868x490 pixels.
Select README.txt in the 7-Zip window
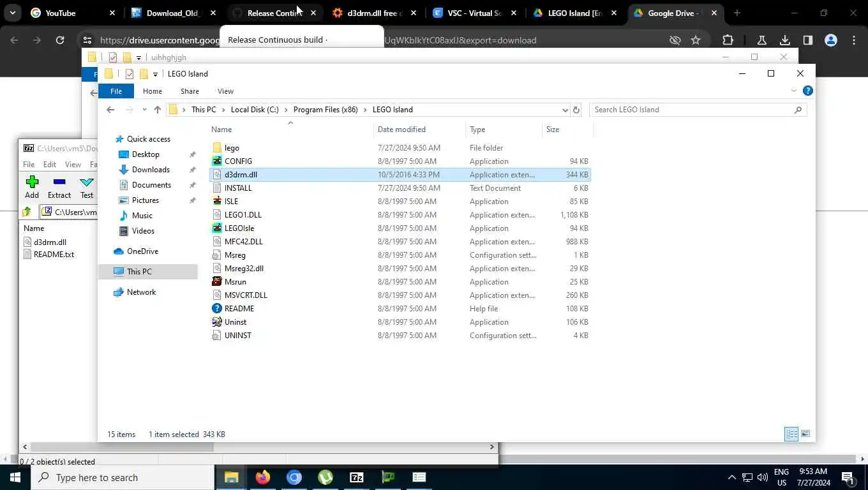(x=54, y=255)
